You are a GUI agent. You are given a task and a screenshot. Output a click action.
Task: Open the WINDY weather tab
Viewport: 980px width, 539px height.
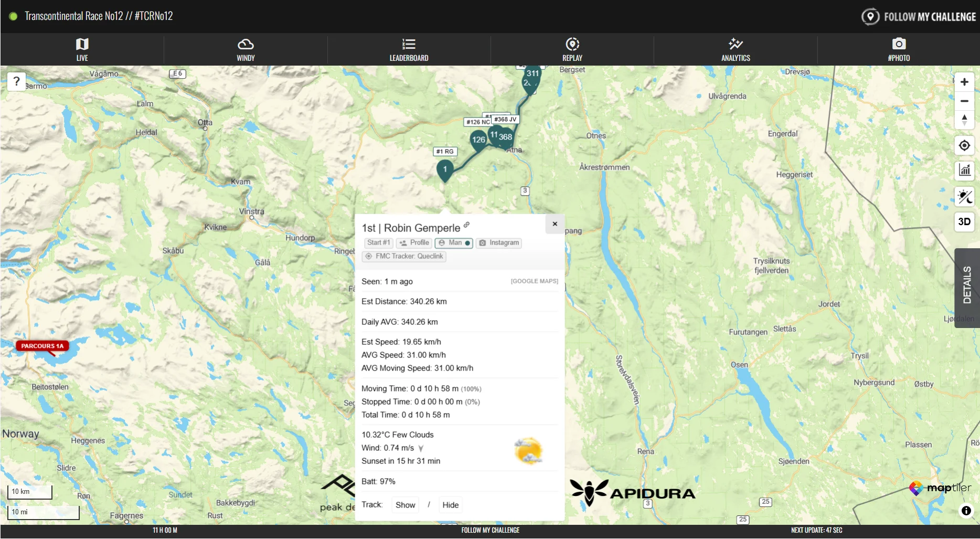pos(246,49)
